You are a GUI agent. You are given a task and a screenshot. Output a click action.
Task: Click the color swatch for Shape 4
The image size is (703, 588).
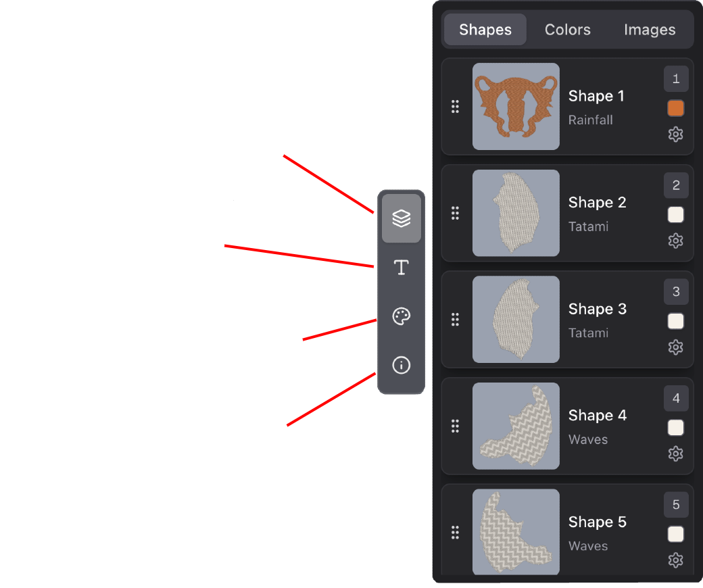[676, 427]
